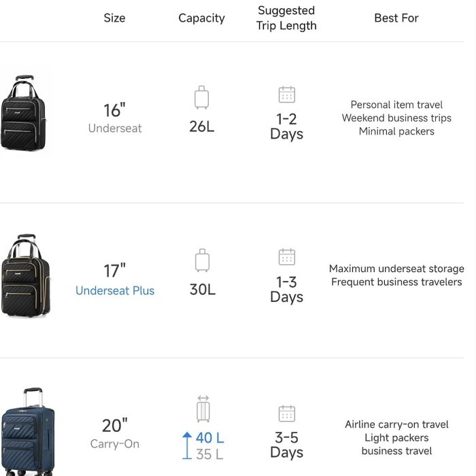Image resolution: width=476 pixels, height=476 pixels.
Task: Click the expandable suitcase icon above 40 L
Action: click(203, 409)
